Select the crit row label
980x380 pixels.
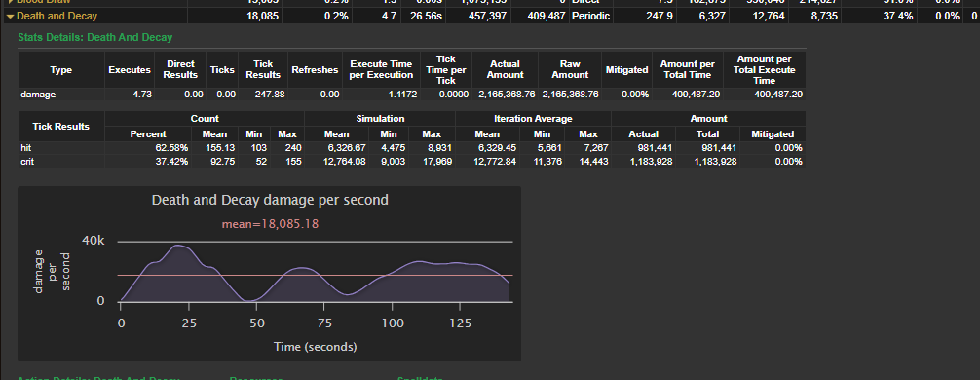coord(27,161)
